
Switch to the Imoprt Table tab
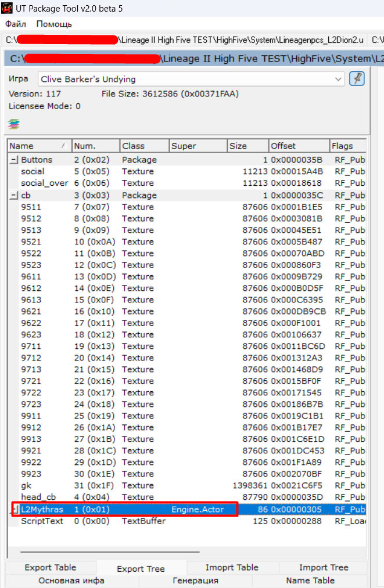pos(232,568)
